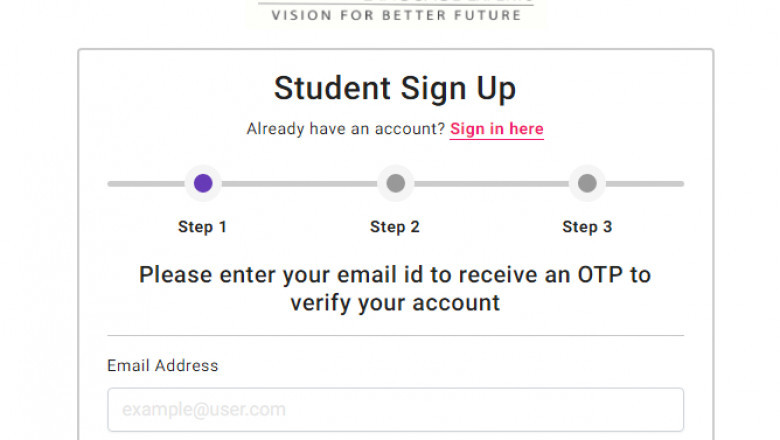Click the purple Step 1 circle
780x440 pixels.
pyautogui.click(x=203, y=183)
